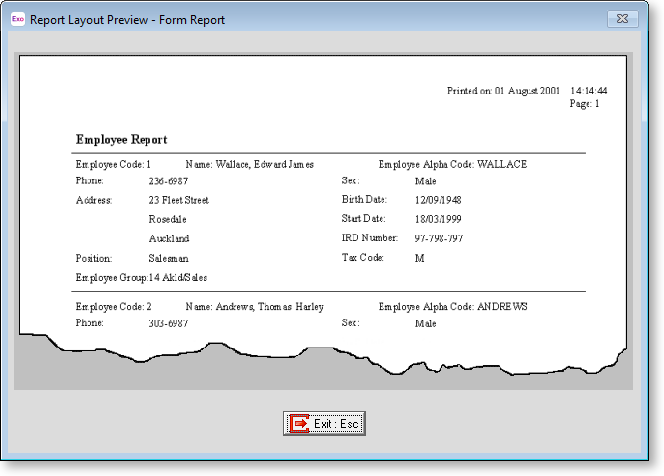Click the start date 18/03/1999
Image resolution: width=664 pixels, height=476 pixels.
(439, 219)
